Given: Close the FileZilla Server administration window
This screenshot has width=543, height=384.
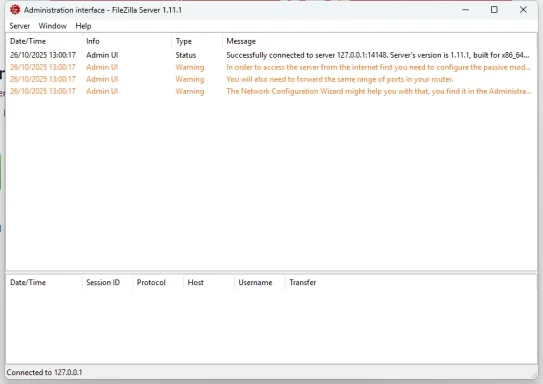Looking at the screenshot, I should pyautogui.click(x=523, y=10).
